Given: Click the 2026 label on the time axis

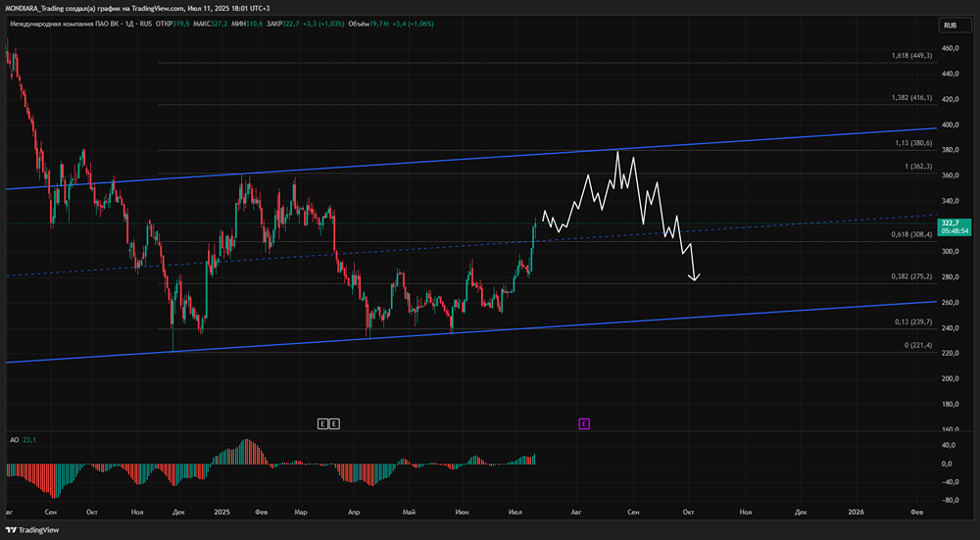Looking at the screenshot, I should click(856, 512).
